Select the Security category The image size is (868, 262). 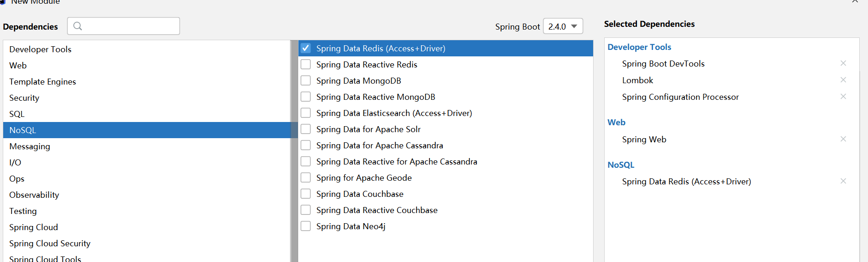pos(147,97)
